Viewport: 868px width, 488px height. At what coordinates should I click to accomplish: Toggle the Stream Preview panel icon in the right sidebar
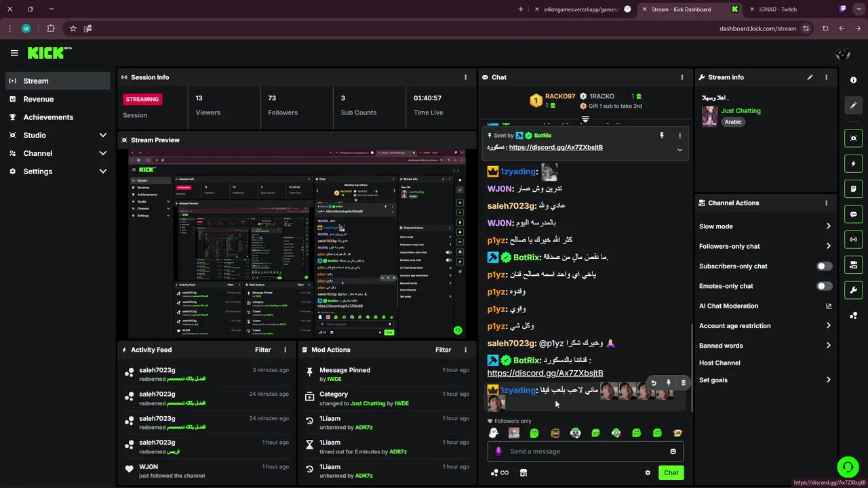click(853, 138)
